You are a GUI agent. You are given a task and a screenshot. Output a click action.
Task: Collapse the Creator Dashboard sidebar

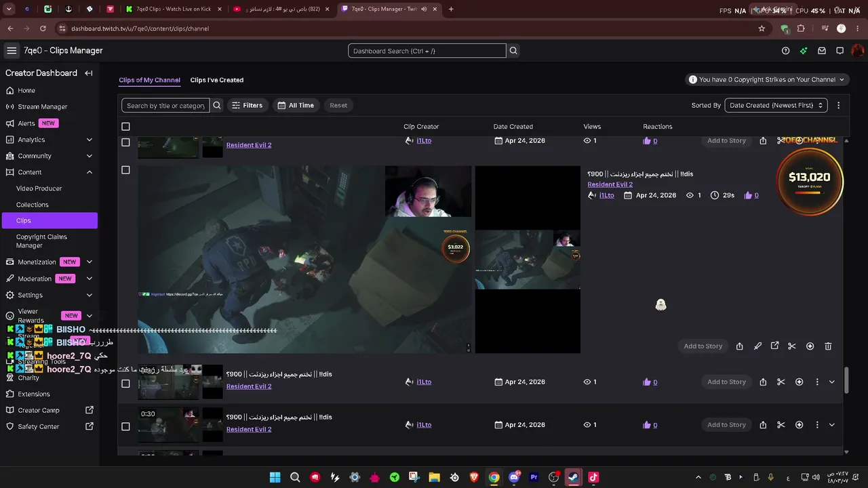click(89, 73)
